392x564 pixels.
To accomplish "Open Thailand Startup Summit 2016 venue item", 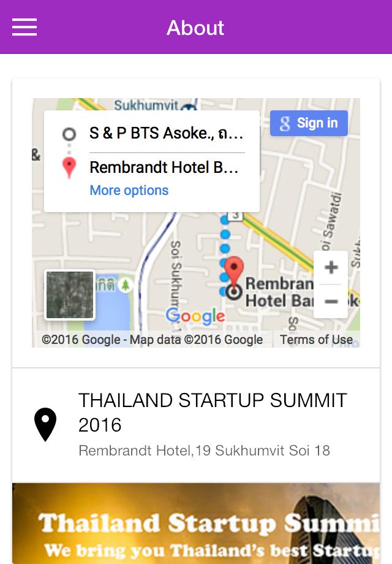I will [196, 425].
